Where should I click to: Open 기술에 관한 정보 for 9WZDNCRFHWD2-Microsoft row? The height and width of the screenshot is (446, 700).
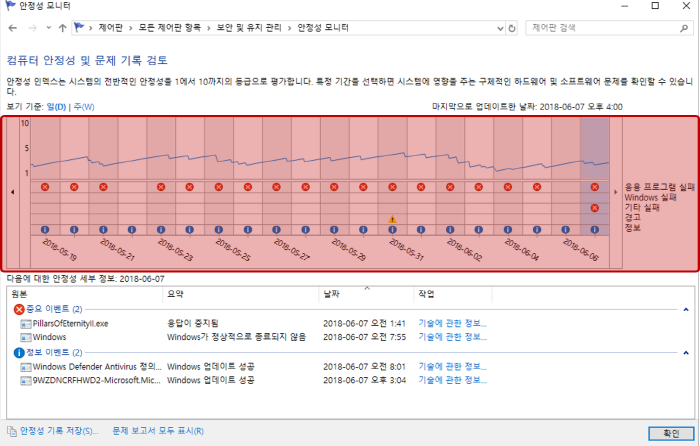(x=453, y=380)
